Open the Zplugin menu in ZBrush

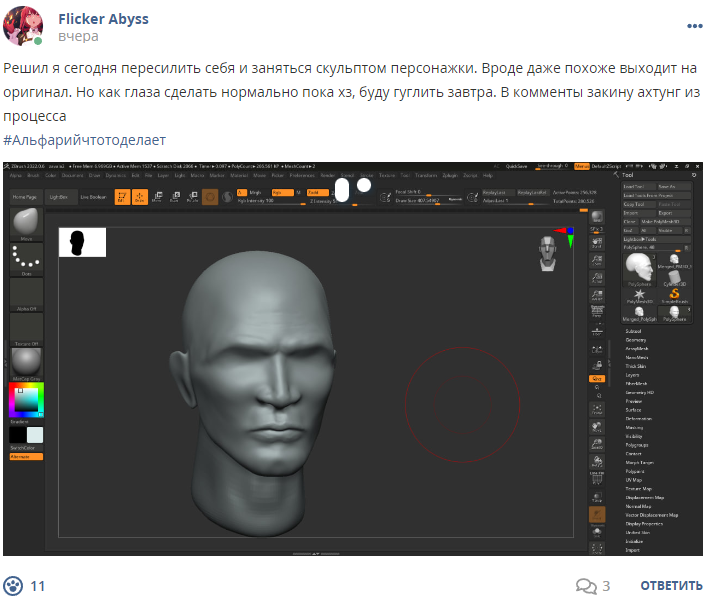pyautogui.click(x=450, y=176)
